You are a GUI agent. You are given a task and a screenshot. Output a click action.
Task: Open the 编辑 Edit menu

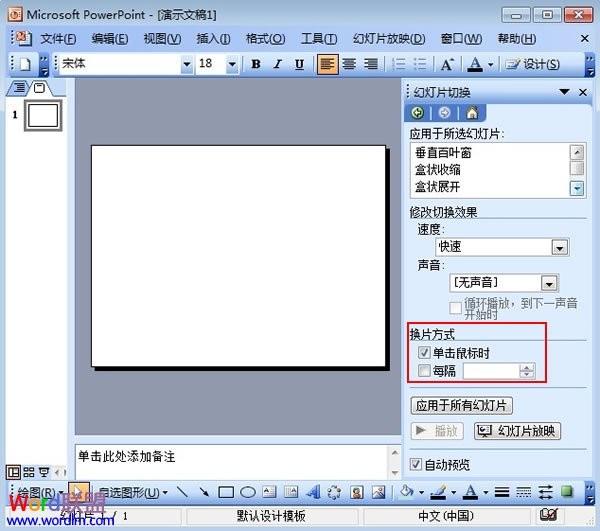[x=110, y=39]
